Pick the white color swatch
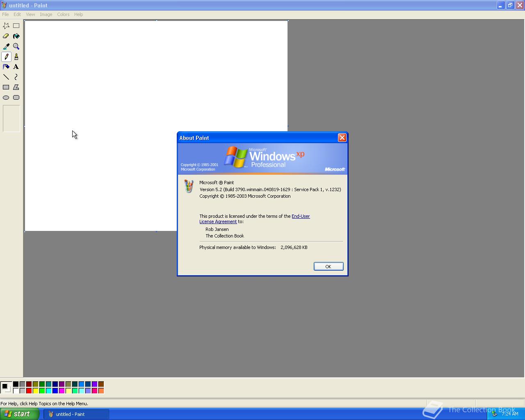Image resolution: width=525 pixels, height=420 pixels. click(16, 391)
